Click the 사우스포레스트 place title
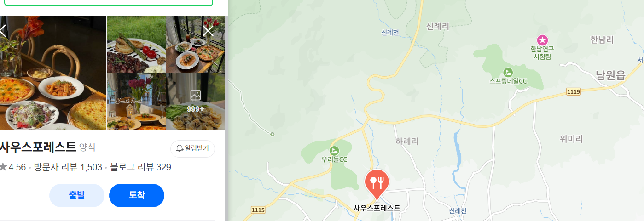The height and width of the screenshot is (221, 644). click(x=38, y=147)
